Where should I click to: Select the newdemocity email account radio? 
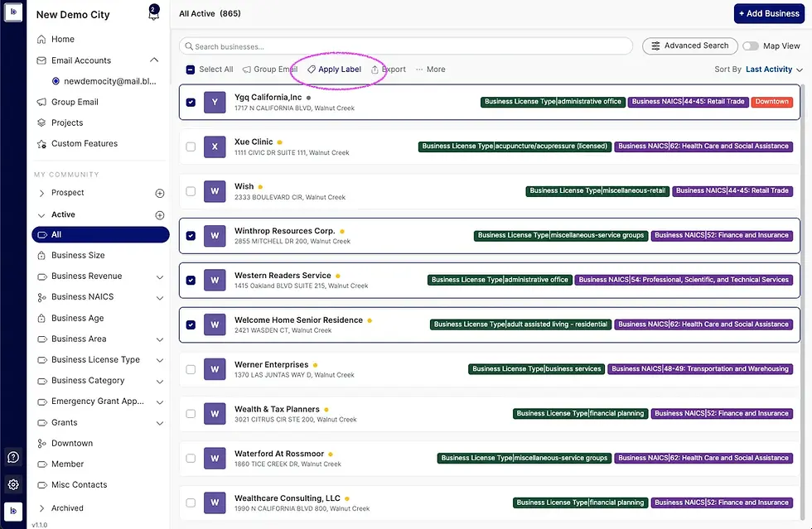[x=56, y=81]
